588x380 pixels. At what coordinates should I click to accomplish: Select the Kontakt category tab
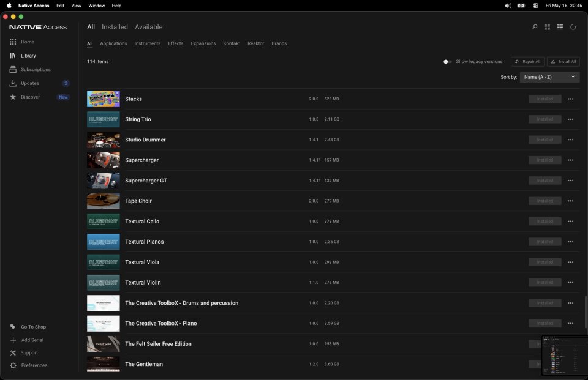232,43
